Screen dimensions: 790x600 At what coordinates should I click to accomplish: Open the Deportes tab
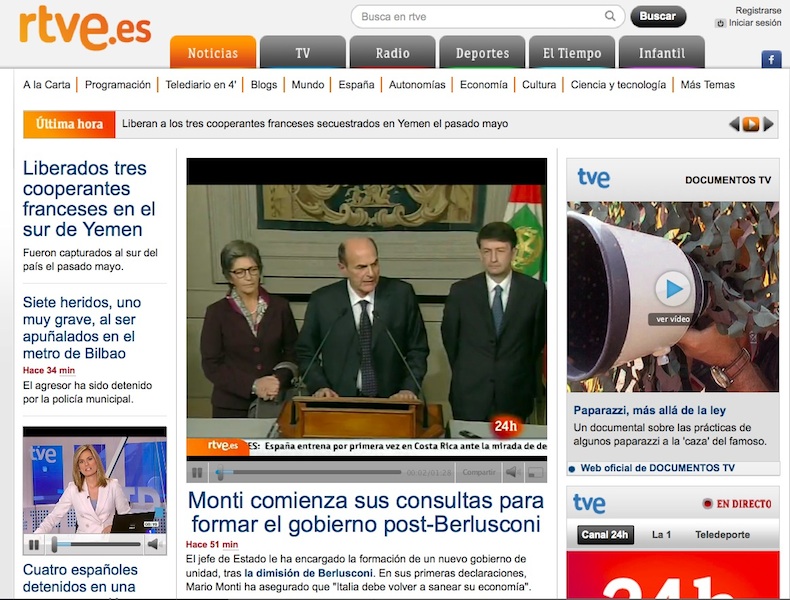click(x=482, y=52)
